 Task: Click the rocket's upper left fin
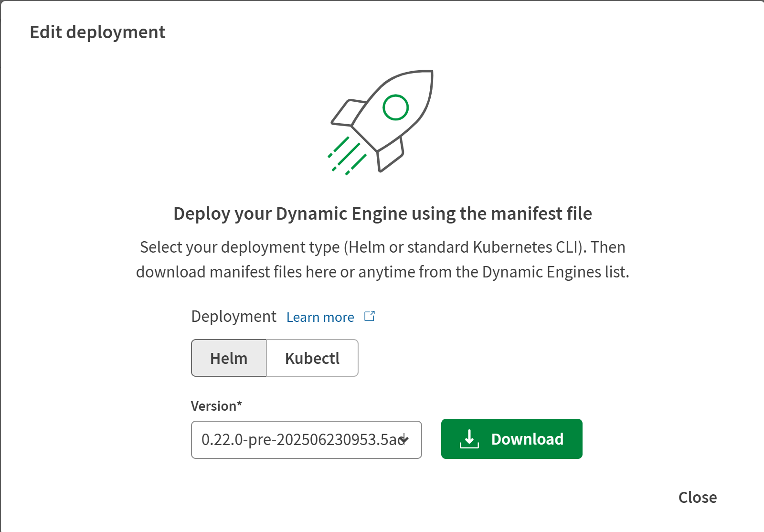[349, 113]
